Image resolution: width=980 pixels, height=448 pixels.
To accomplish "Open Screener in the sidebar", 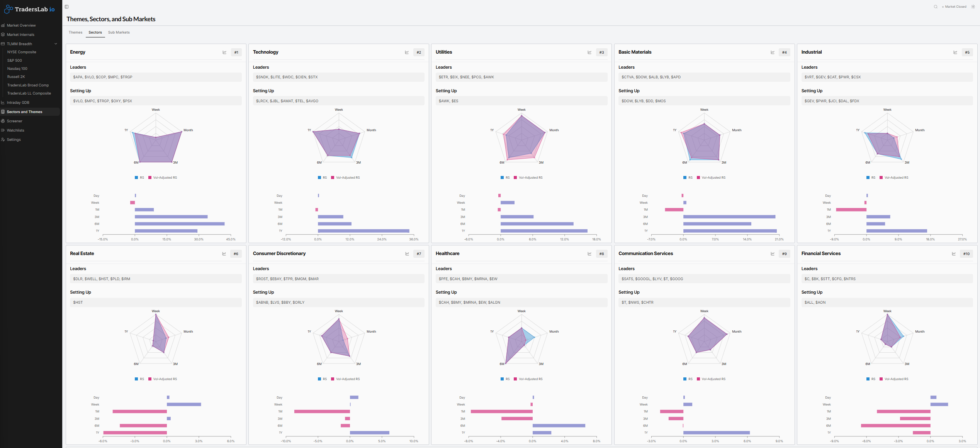I will pos(15,121).
